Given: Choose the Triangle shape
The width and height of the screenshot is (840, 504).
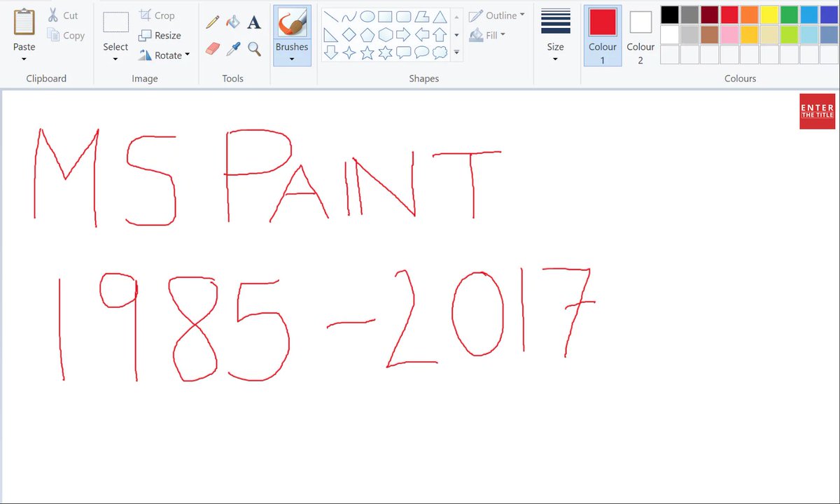Looking at the screenshot, I should coord(440,17).
